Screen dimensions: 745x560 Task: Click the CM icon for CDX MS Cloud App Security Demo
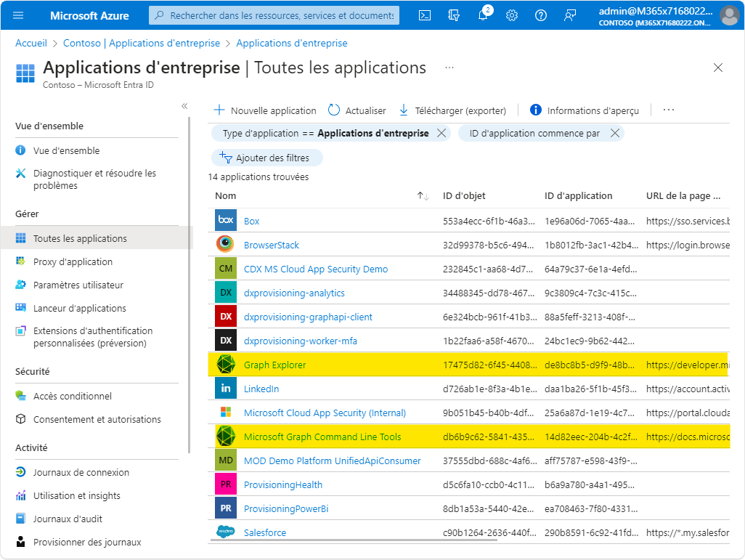226,268
